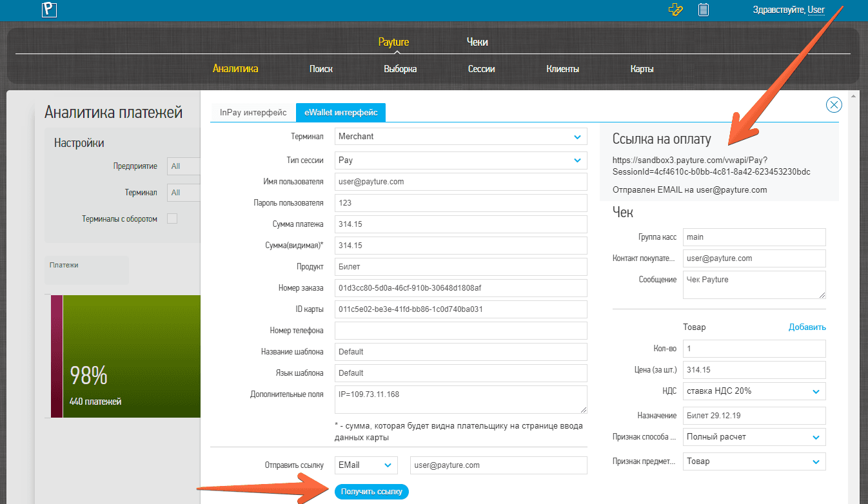Expand the НДС rate dropdown
This screenshot has height=504, width=868.
(755, 391)
